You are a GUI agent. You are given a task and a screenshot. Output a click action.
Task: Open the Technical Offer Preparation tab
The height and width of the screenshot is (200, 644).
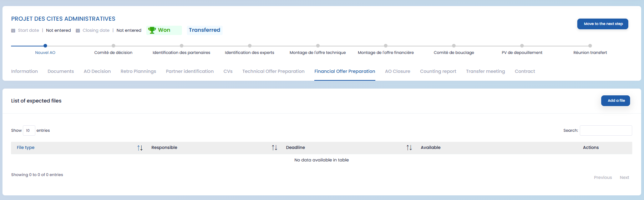(x=273, y=71)
